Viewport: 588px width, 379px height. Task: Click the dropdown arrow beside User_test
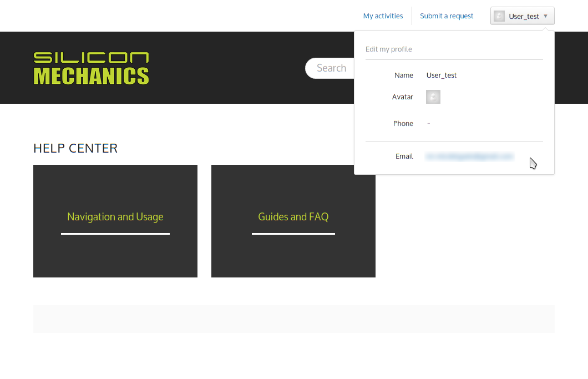pyautogui.click(x=546, y=16)
